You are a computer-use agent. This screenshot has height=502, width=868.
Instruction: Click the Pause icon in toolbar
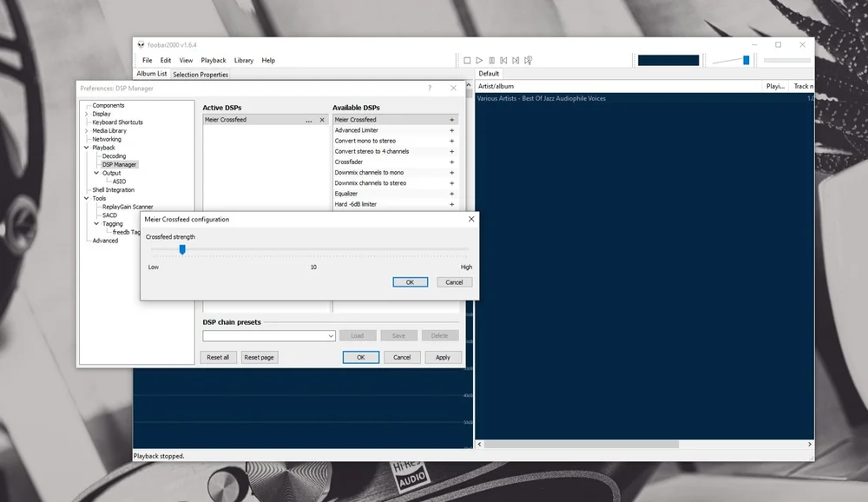(x=491, y=61)
